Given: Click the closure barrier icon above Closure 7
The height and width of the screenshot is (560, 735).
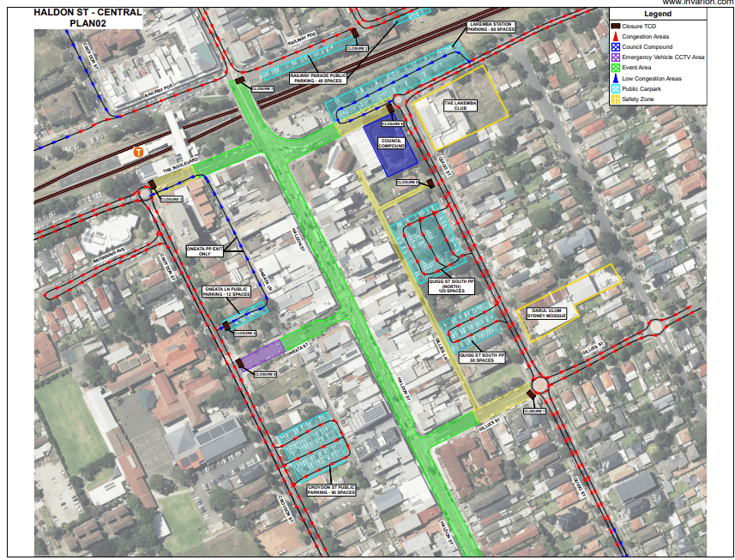Looking at the screenshot, I should [531, 394].
